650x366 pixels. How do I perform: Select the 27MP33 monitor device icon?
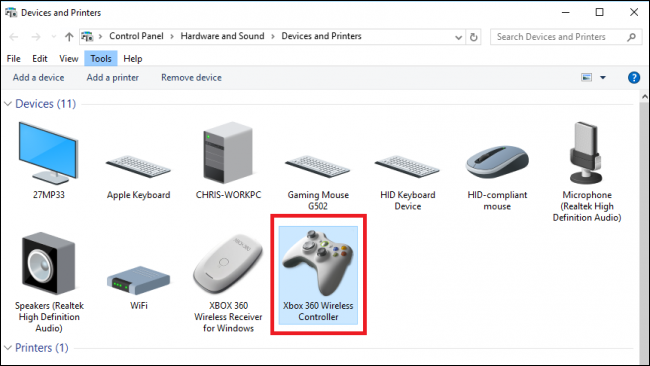(49, 153)
